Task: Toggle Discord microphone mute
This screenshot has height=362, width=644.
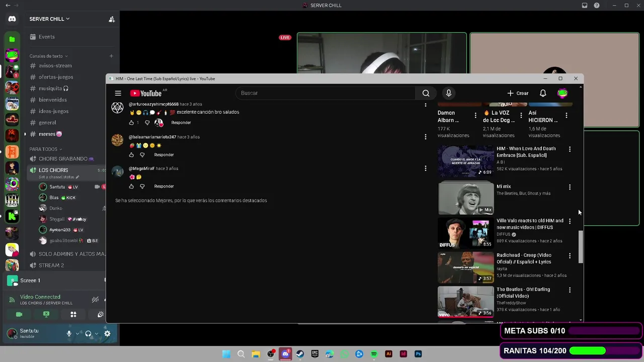Action: pos(69,333)
